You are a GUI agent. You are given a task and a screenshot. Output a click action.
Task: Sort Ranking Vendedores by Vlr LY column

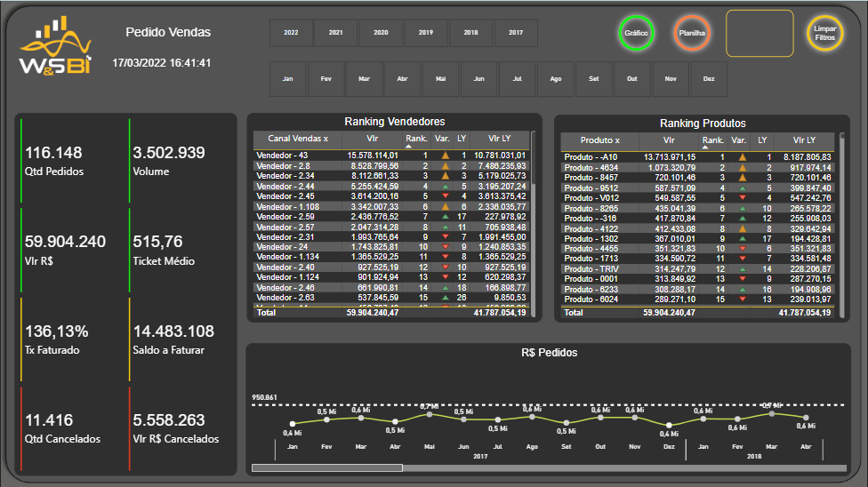(499, 139)
